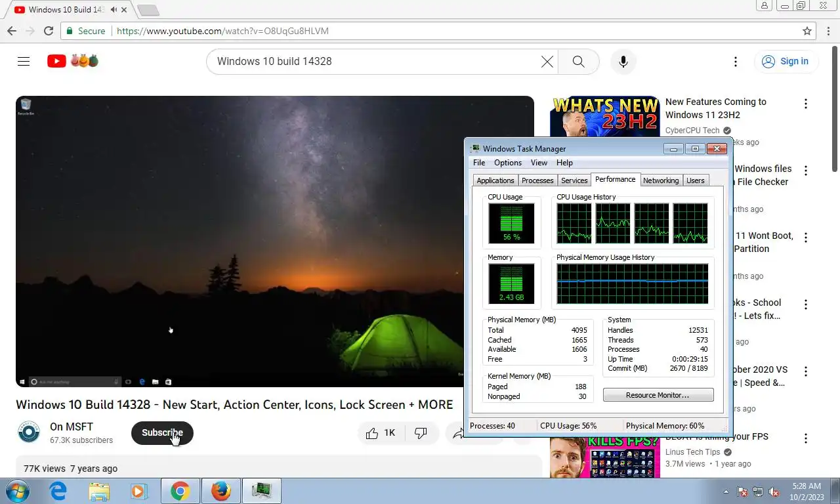The image size is (840, 504).
Task: Click Sign in button
Action: [x=785, y=62]
